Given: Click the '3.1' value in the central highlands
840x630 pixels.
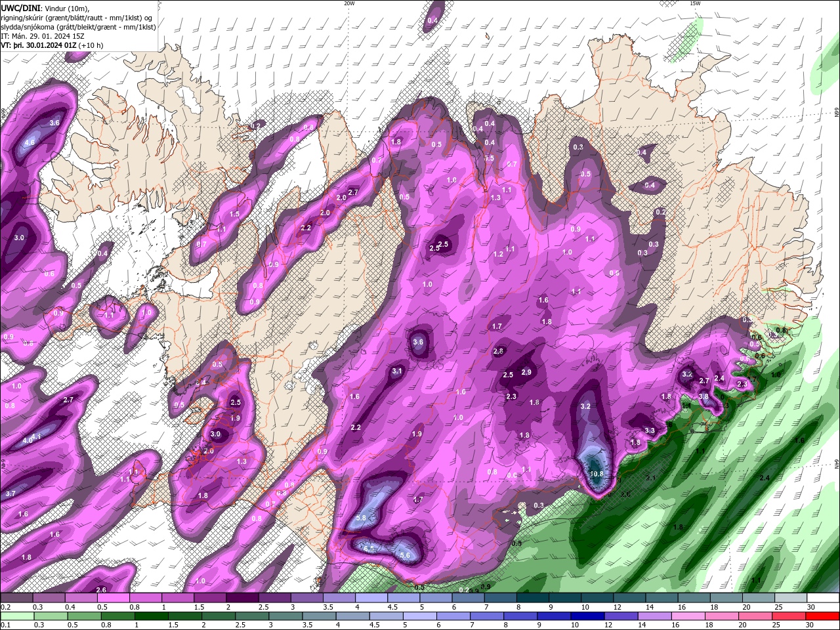Looking at the screenshot, I should pyautogui.click(x=397, y=371).
